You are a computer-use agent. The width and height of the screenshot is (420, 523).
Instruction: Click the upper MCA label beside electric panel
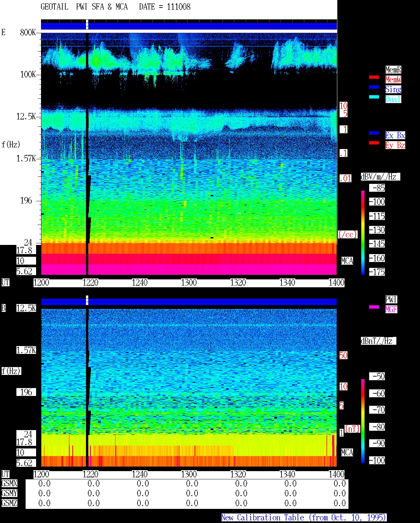pyautogui.click(x=347, y=261)
